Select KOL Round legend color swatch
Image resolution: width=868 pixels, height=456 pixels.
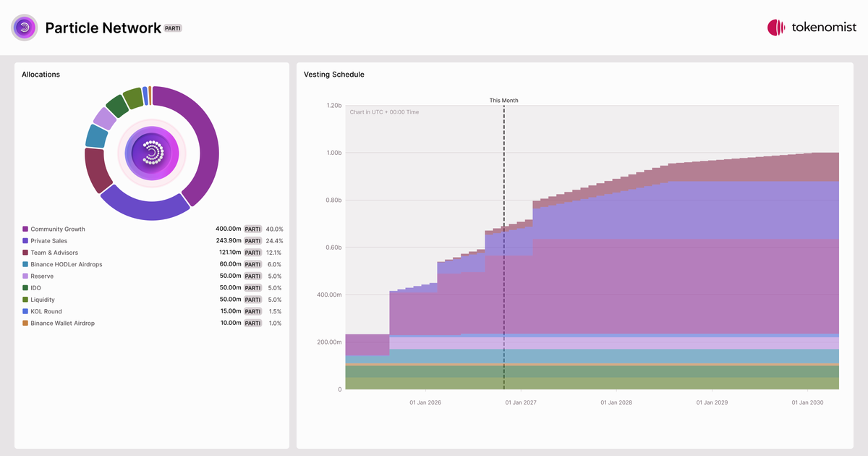25,311
